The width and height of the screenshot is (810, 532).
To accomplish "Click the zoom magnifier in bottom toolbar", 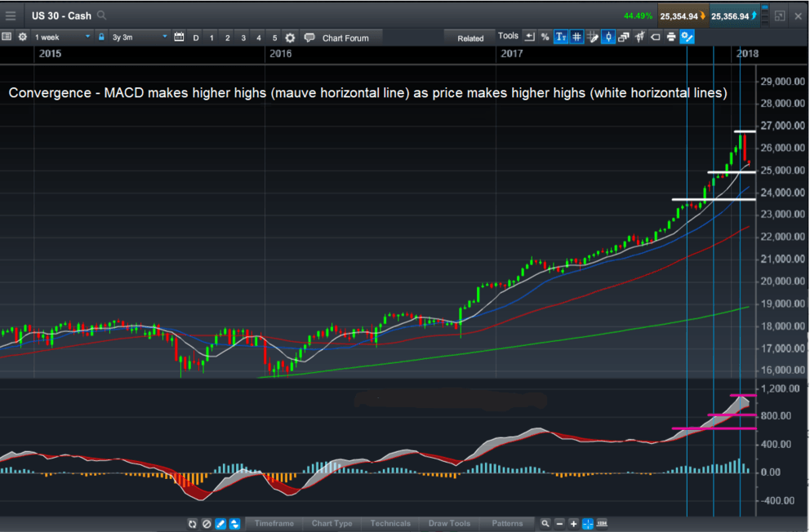I will (545, 523).
